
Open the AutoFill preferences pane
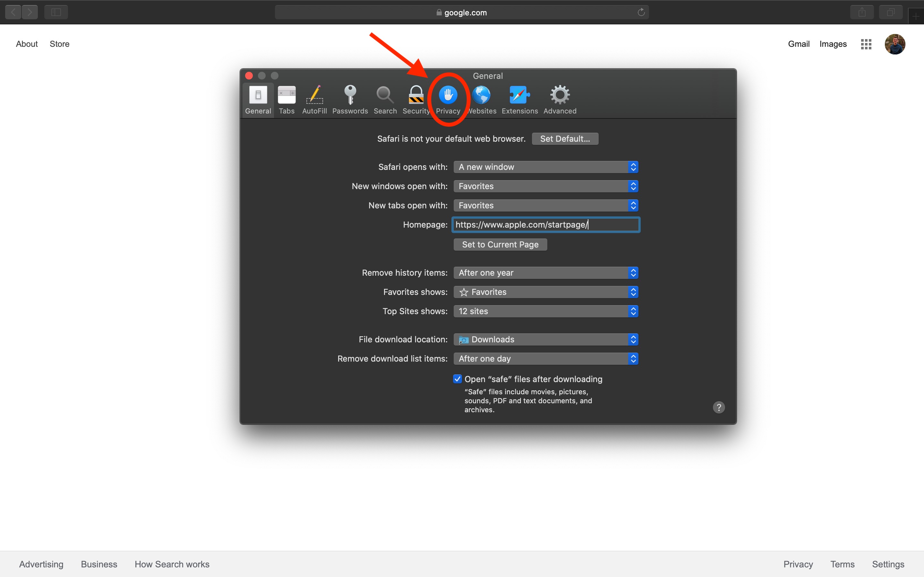tap(314, 99)
